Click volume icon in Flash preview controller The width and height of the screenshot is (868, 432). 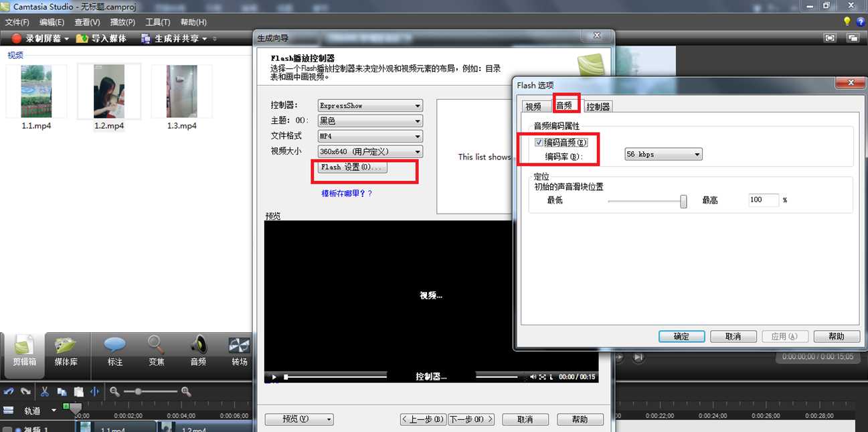click(533, 377)
